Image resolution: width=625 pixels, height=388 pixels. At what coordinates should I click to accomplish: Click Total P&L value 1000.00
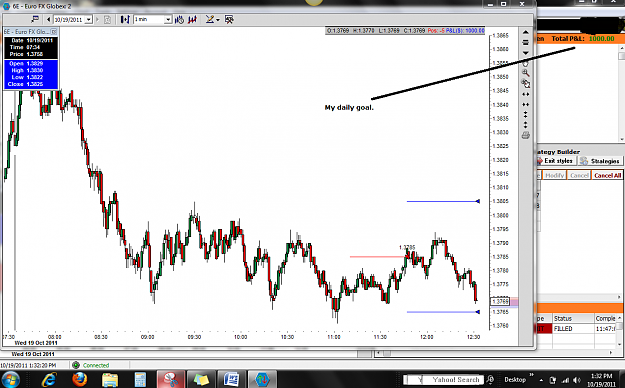click(x=601, y=39)
